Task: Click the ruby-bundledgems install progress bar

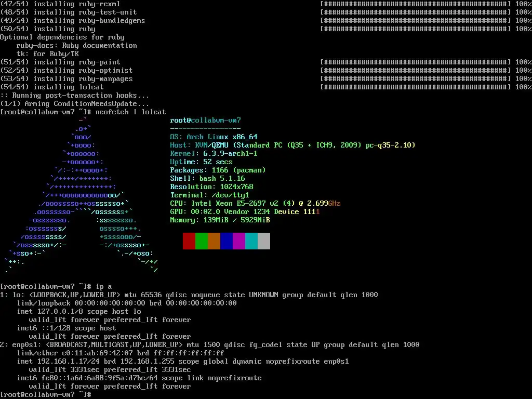Action: click(x=416, y=20)
